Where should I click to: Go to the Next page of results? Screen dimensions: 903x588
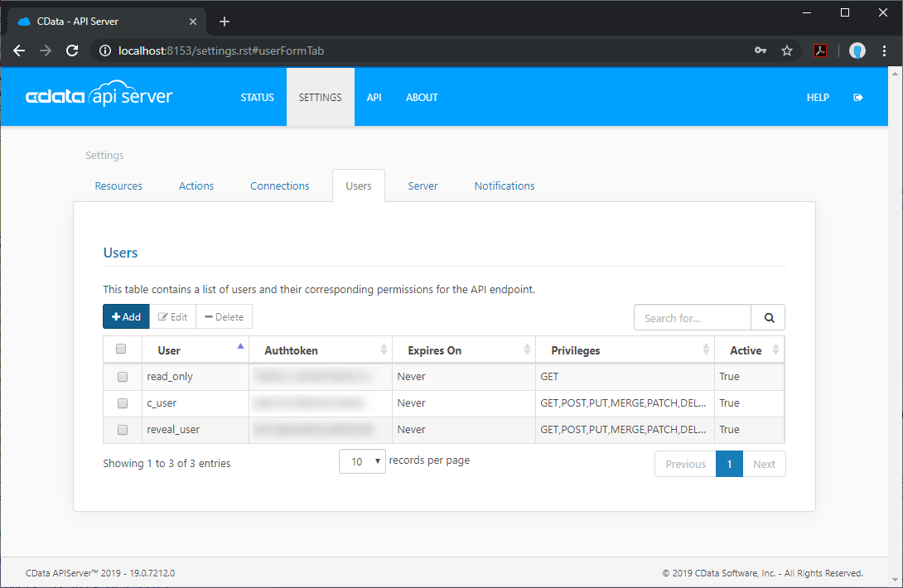tap(764, 464)
